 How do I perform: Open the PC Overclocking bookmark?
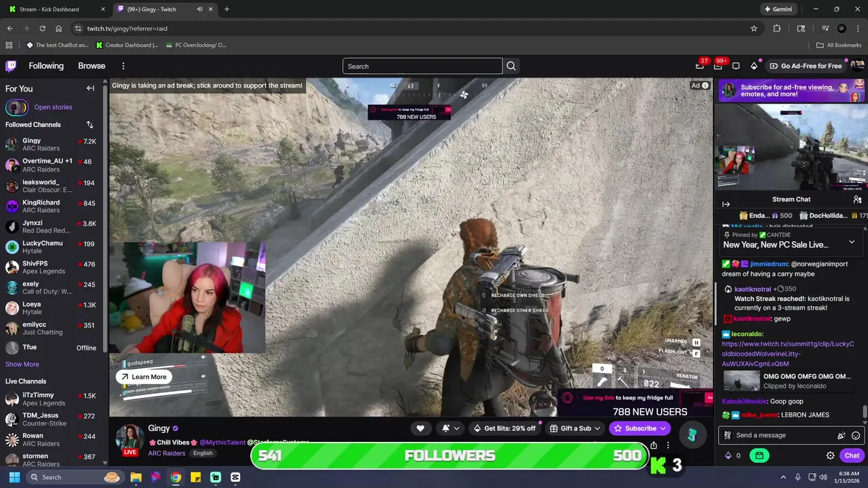(x=196, y=45)
